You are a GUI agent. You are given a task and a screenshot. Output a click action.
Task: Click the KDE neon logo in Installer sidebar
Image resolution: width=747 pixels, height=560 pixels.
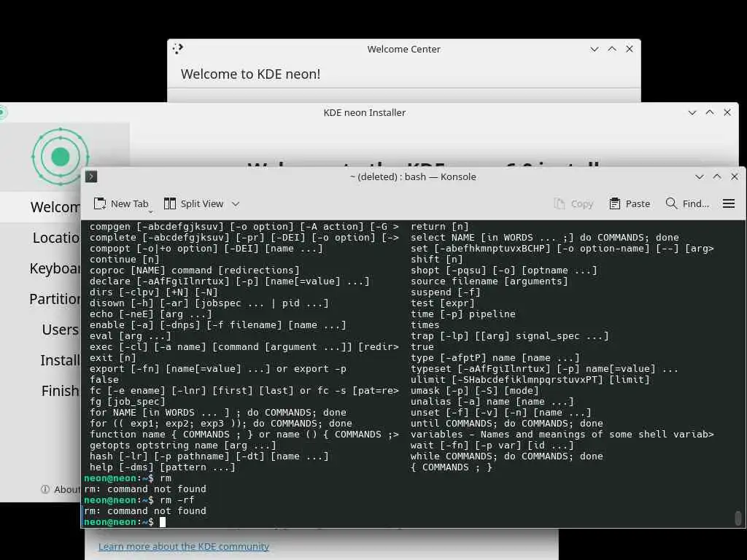pos(60,157)
